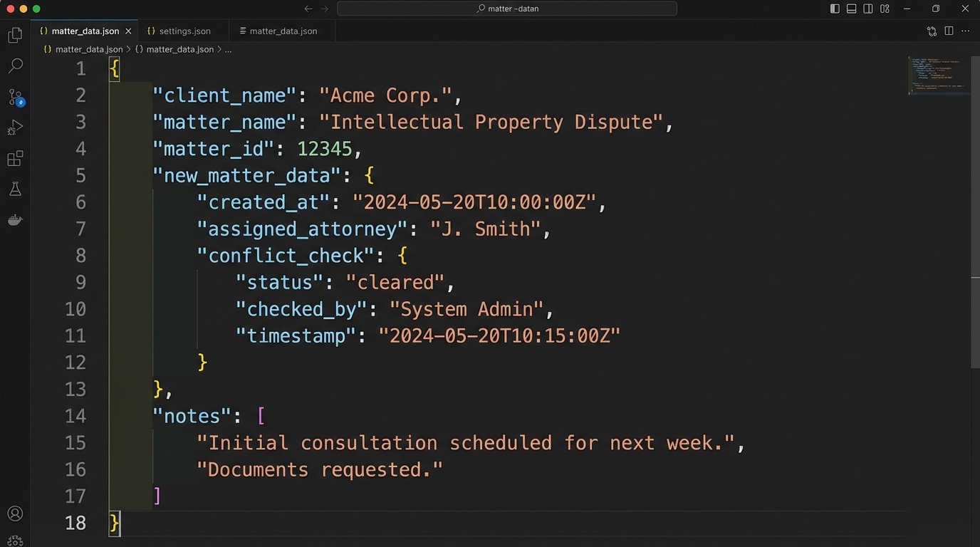Viewport: 980px width, 547px height.
Task: Open the Accounts icon in sidebar
Action: tap(15, 513)
